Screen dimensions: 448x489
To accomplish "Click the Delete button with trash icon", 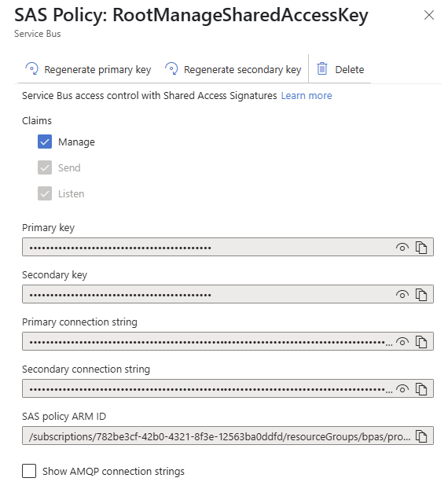I will click(x=340, y=69).
